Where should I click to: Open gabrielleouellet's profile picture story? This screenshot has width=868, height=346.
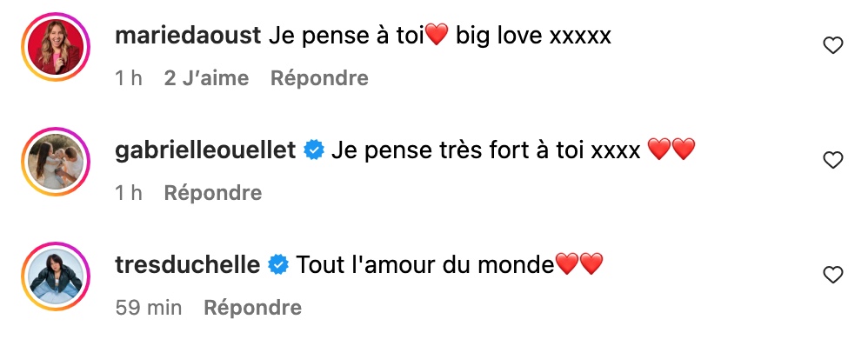[56, 162]
